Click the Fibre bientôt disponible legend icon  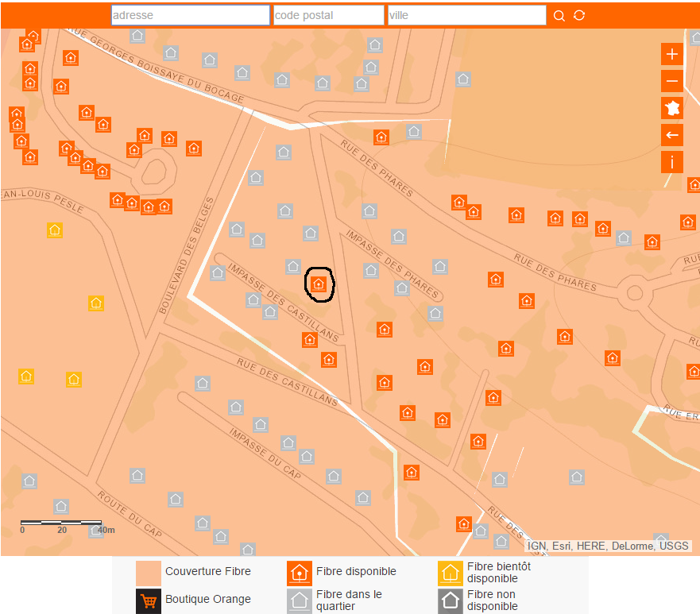(x=450, y=573)
